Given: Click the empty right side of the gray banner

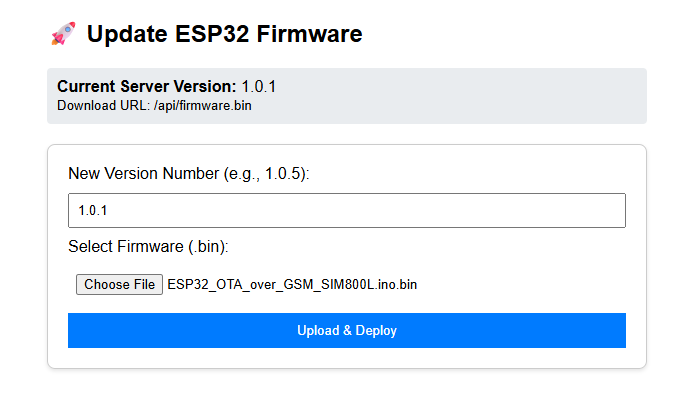Looking at the screenshot, I should pos(500,96).
